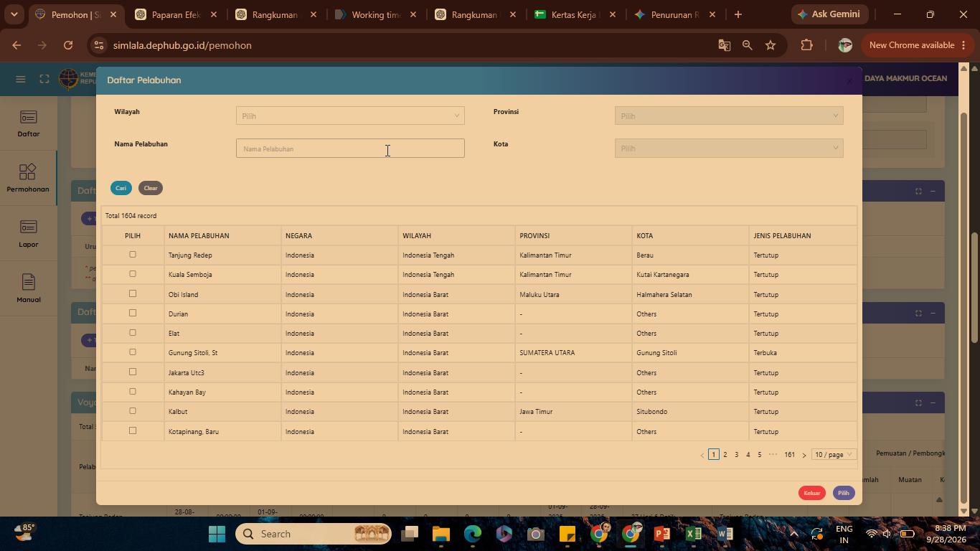Click the browser zoom magnifier icon
This screenshot has width=980, height=551.
tap(748, 45)
